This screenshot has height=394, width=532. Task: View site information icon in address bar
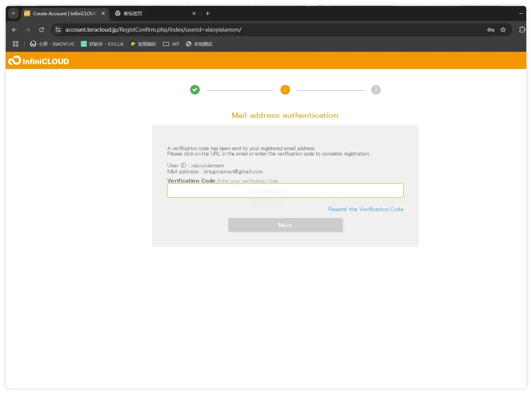[58, 30]
